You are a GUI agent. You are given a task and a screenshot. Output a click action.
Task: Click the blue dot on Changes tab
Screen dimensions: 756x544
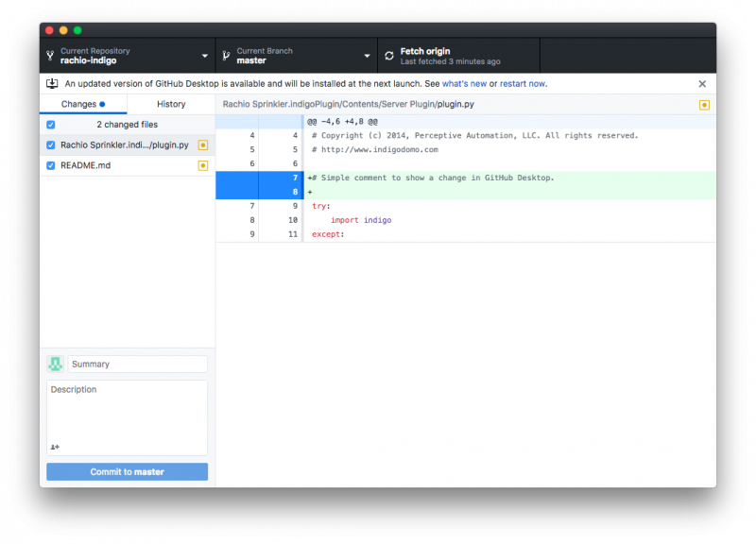click(x=102, y=104)
